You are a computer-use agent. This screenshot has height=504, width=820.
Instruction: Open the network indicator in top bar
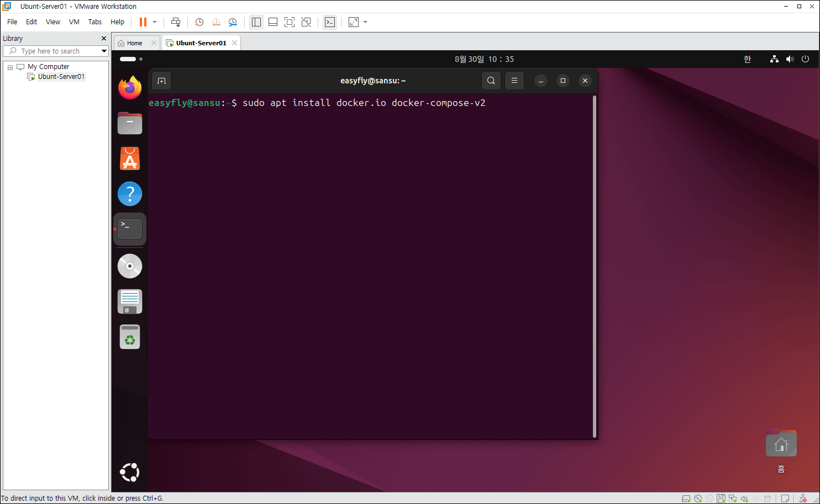pos(774,59)
